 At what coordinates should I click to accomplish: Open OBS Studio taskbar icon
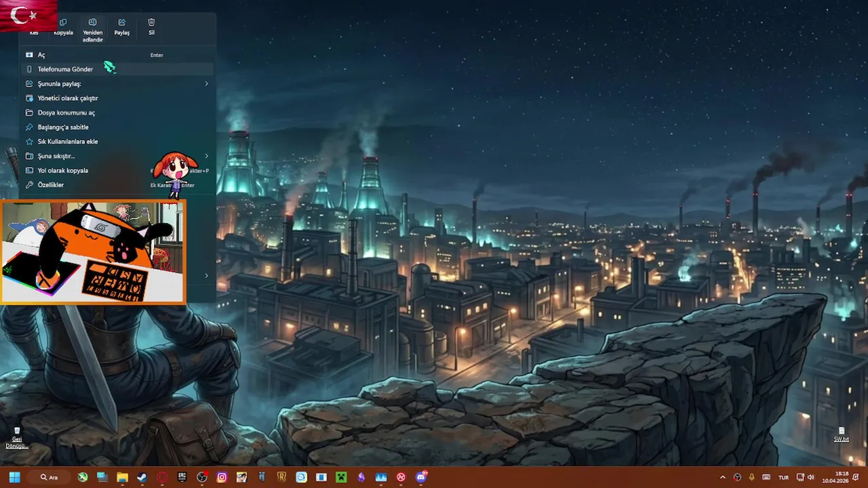tap(202, 477)
